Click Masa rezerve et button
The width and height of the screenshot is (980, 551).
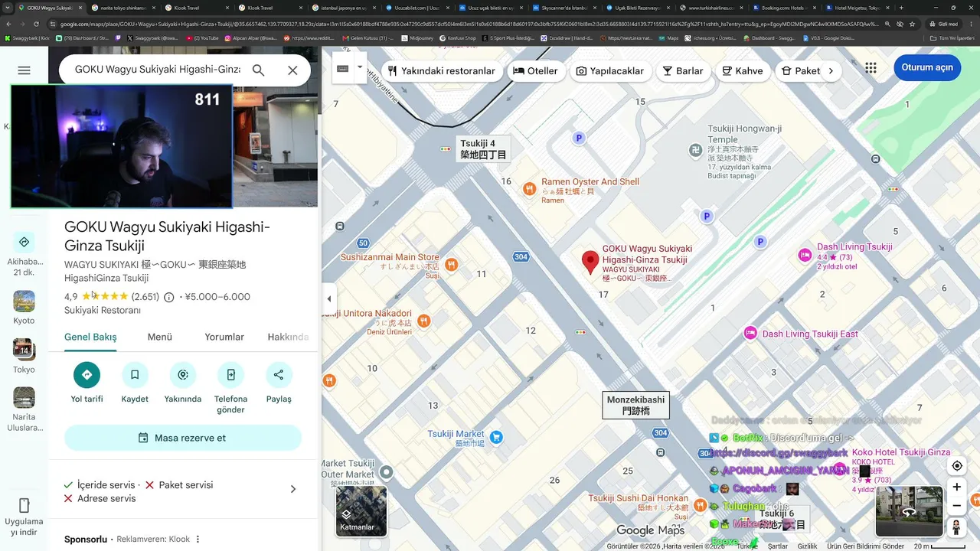183,438
